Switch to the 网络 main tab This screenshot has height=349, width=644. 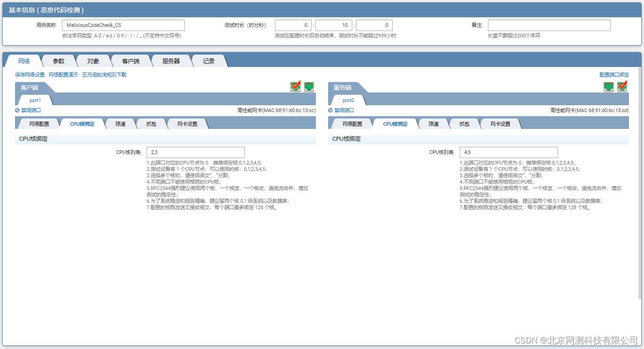[x=24, y=61]
